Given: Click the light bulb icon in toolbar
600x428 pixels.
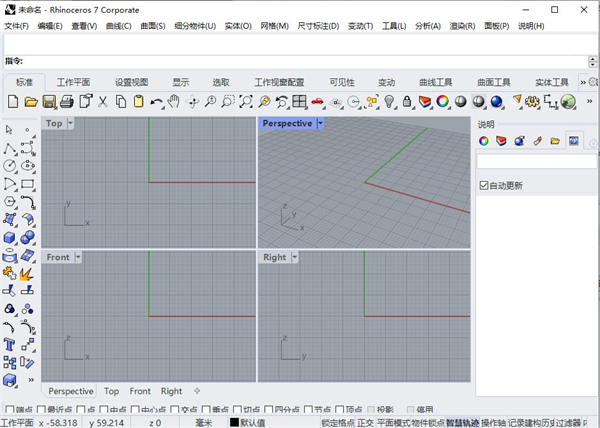Looking at the screenshot, I should click(390, 101).
